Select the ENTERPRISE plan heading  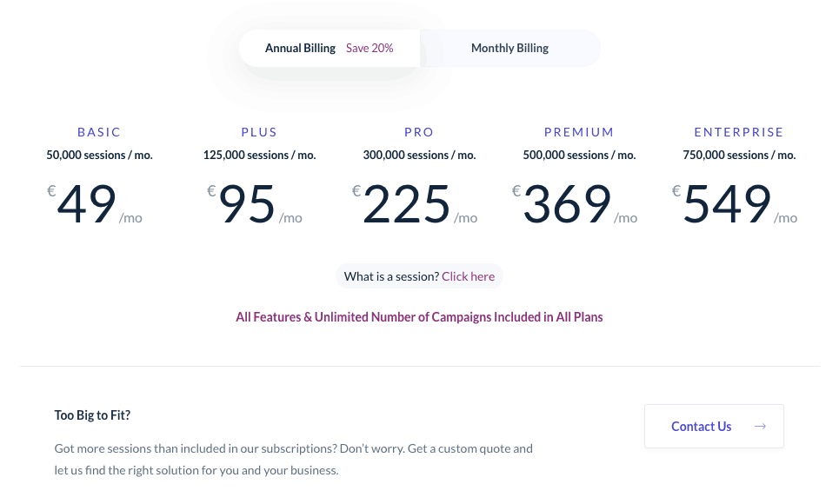pos(739,132)
